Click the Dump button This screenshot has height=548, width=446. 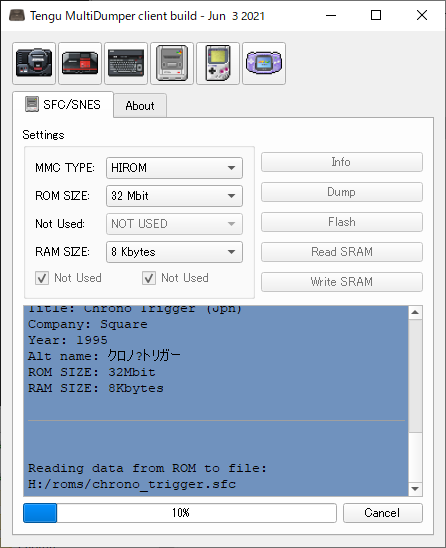pyautogui.click(x=341, y=192)
